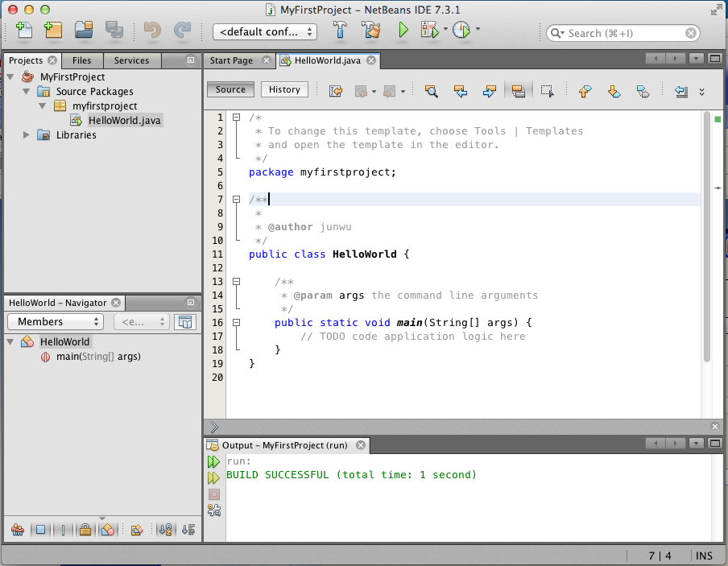Viewport: 728px width, 566px height.
Task: Jump to the Previous Bookmark icon
Action: pos(585,91)
